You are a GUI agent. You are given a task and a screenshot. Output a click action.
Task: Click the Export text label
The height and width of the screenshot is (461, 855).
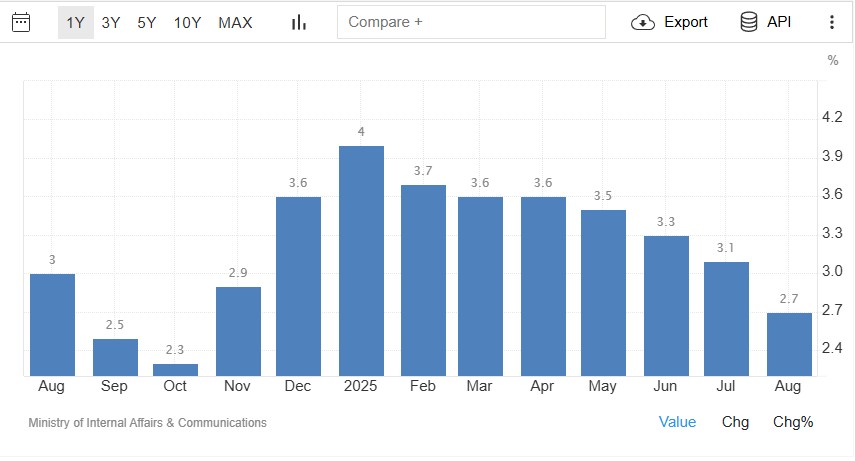686,22
